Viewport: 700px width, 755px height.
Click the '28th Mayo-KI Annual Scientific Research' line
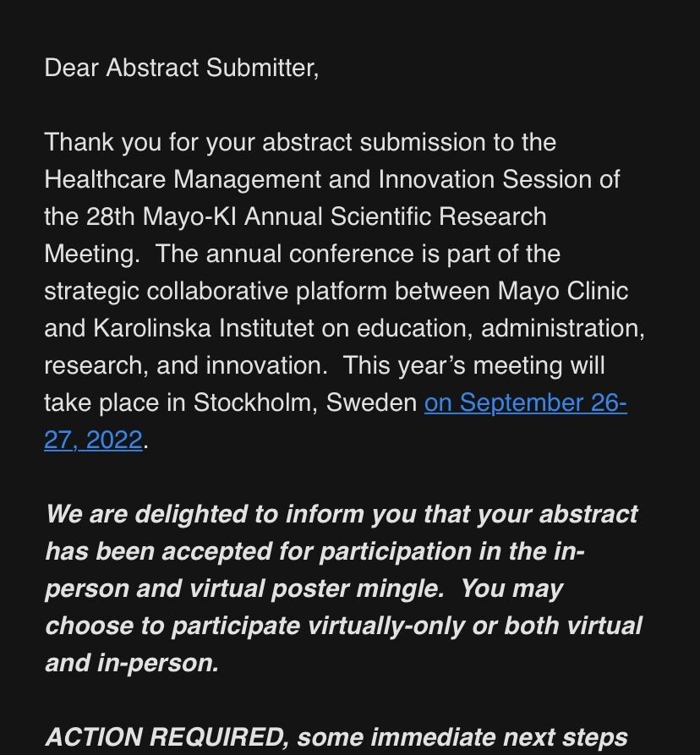(x=316, y=216)
